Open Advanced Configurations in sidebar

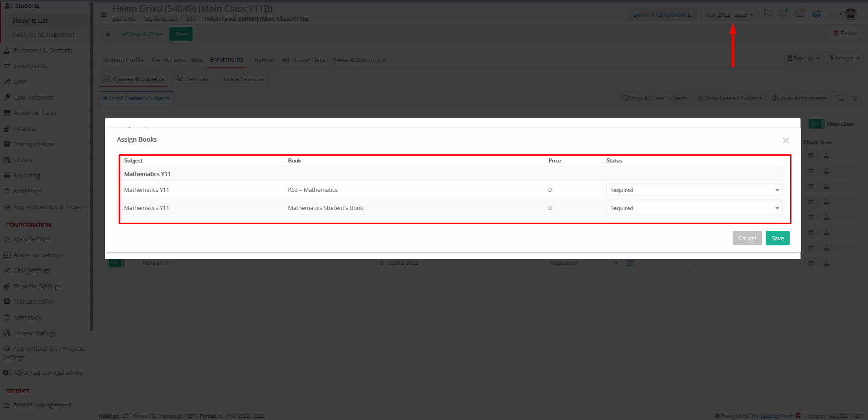[x=48, y=372]
